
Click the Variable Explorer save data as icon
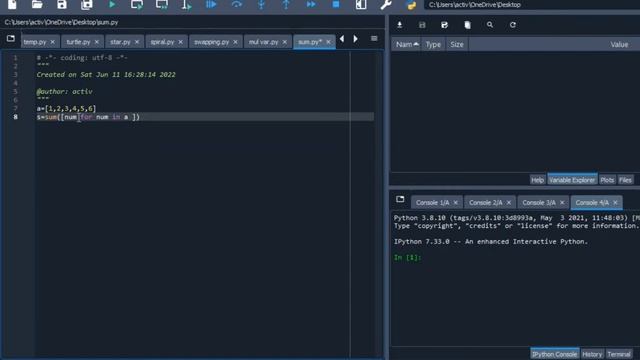click(x=444, y=25)
